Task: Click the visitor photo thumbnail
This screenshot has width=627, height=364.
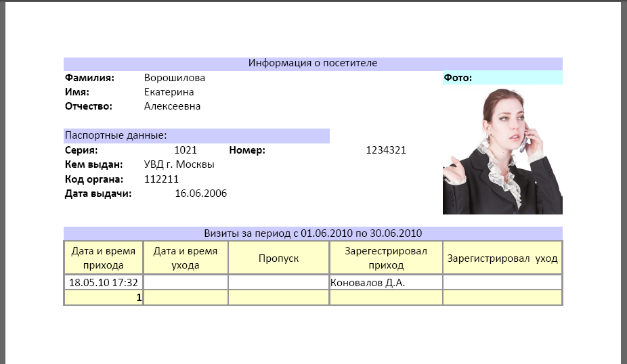Action: (x=502, y=151)
